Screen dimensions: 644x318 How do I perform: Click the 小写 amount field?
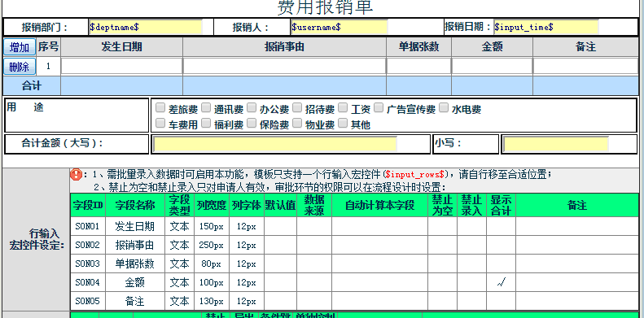(556, 145)
